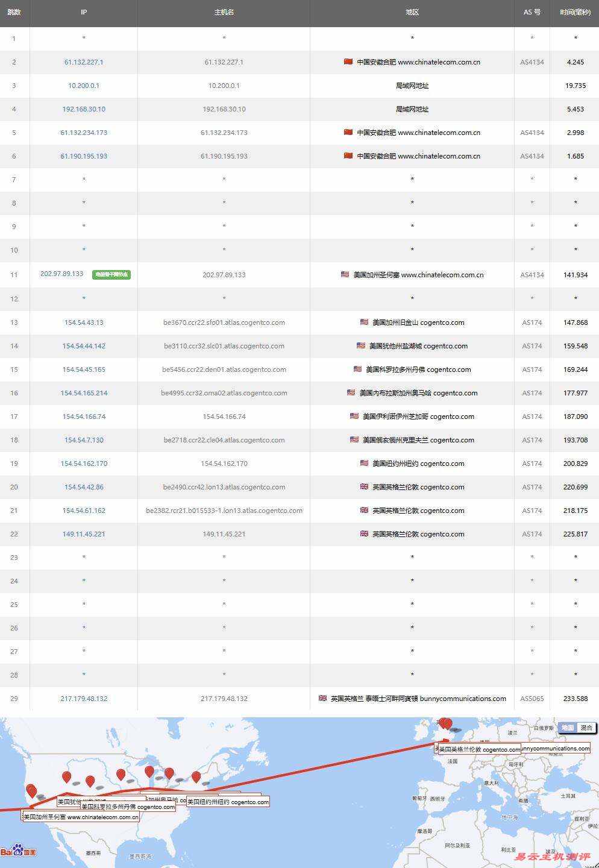The image size is (599, 868).
Task: Click the Cleveland map marker
Action: 169,773
